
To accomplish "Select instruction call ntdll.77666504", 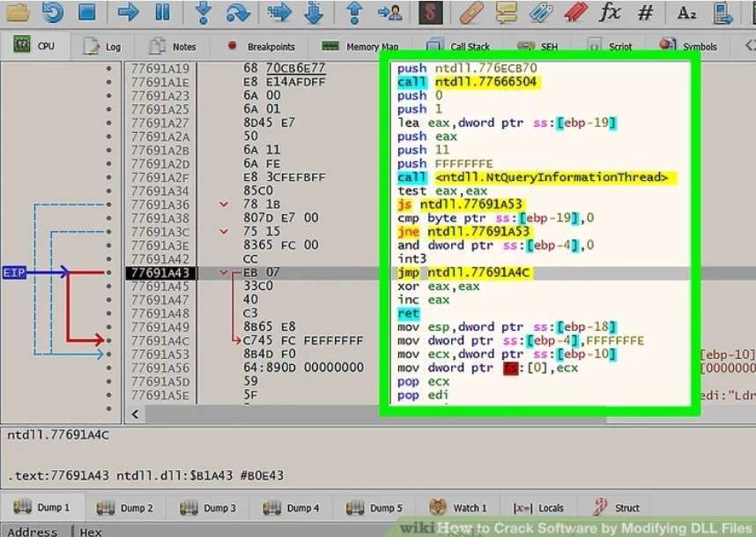I will [x=467, y=82].
